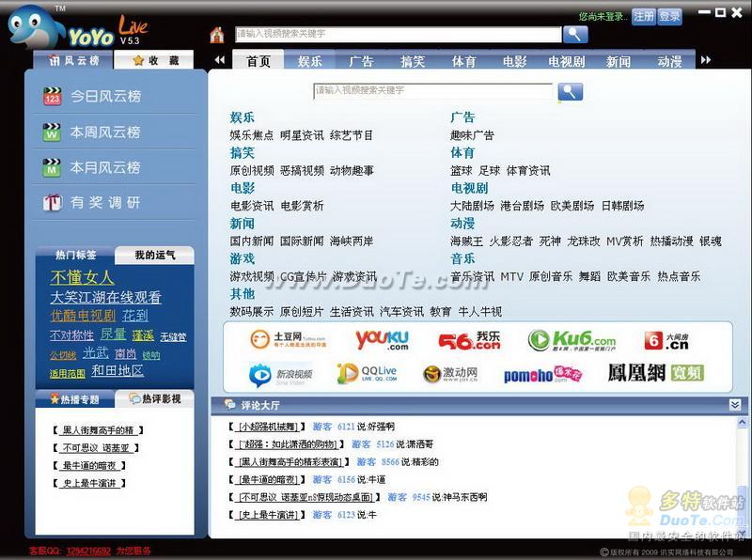The width and height of the screenshot is (752, 560).
Task: Open 火影忍者 under 动漫
Action: tap(510, 241)
